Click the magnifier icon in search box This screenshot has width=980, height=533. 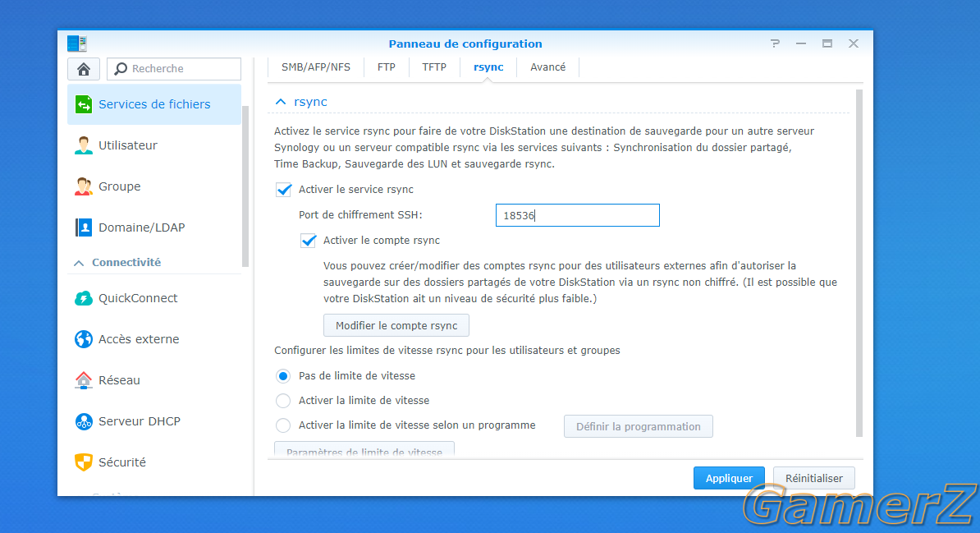121,69
